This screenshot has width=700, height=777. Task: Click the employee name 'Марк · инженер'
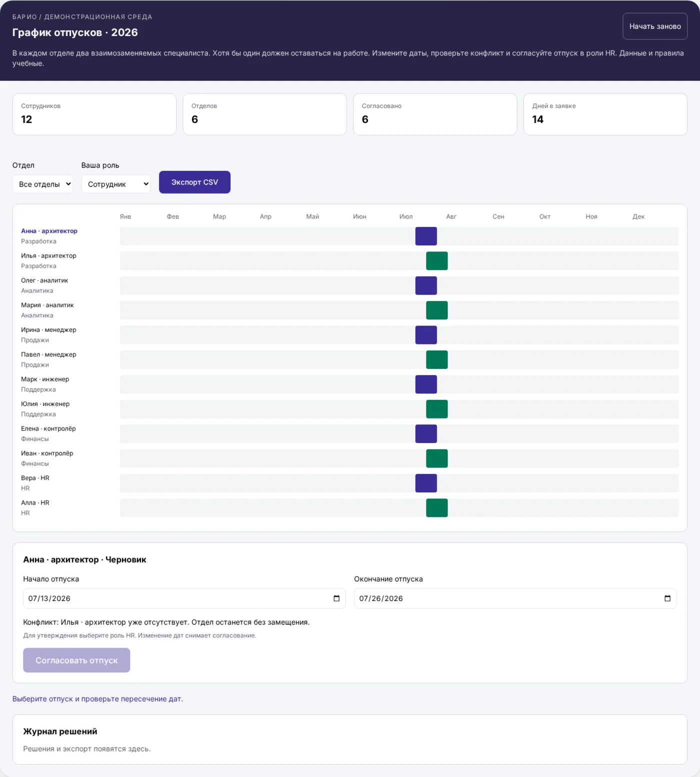point(45,379)
